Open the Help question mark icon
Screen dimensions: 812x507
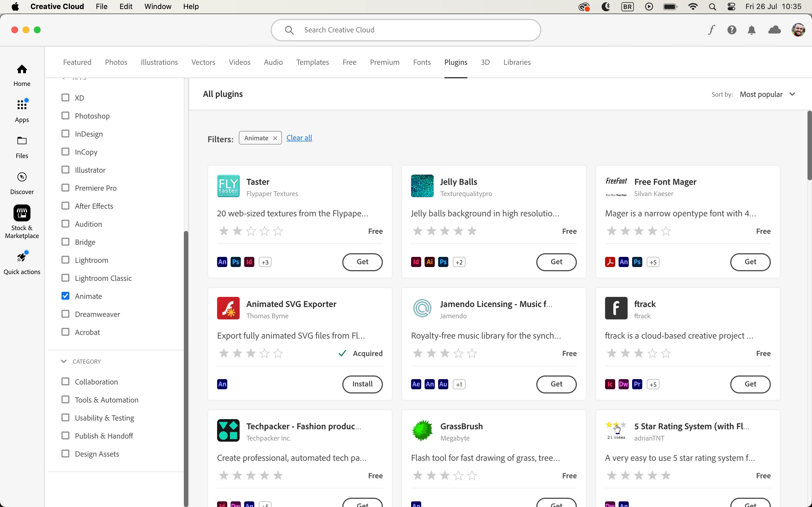pyautogui.click(x=732, y=30)
